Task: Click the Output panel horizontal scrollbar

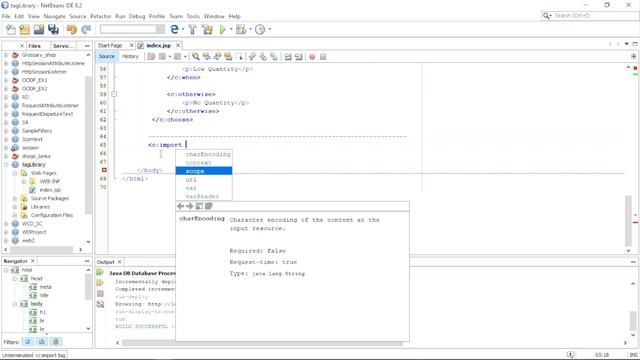Action: click(262, 343)
